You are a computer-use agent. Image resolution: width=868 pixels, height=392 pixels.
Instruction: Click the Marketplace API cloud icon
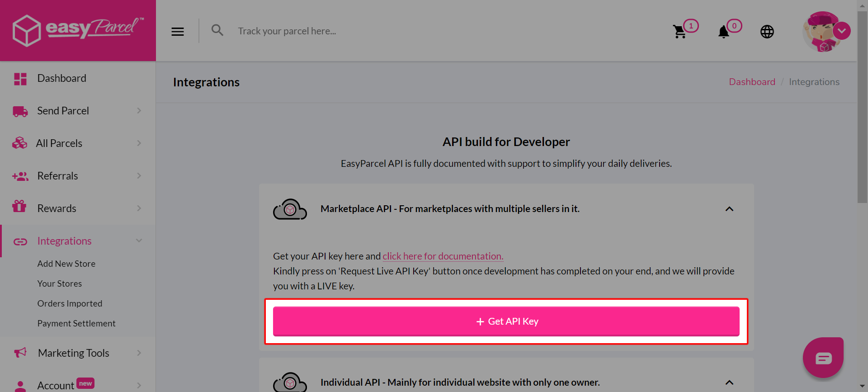click(x=290, y=209)
